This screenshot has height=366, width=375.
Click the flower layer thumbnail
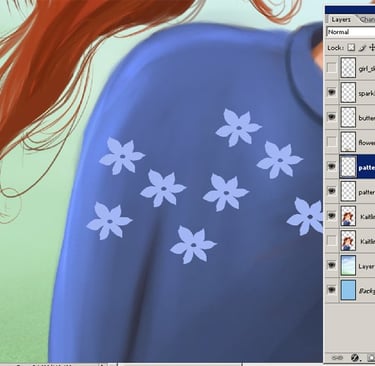348,142
